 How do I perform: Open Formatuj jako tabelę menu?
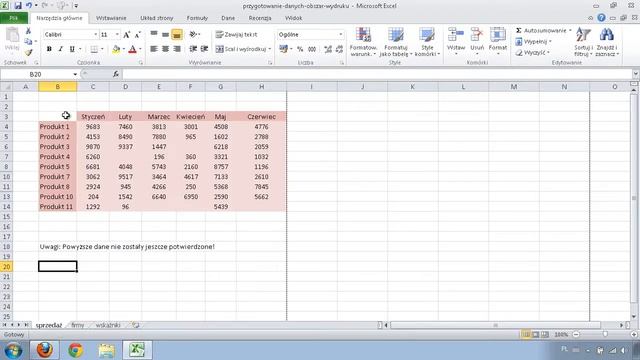(396, 42)
